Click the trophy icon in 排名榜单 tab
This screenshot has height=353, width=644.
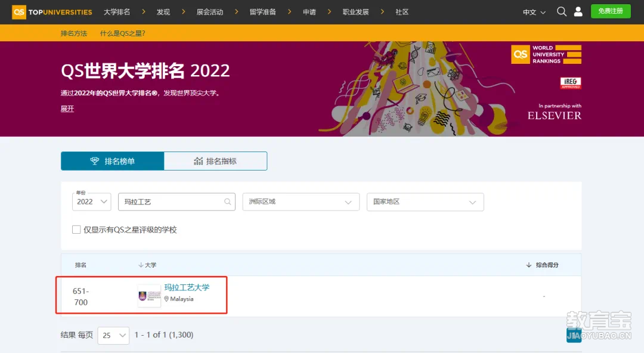click(94, 160)
